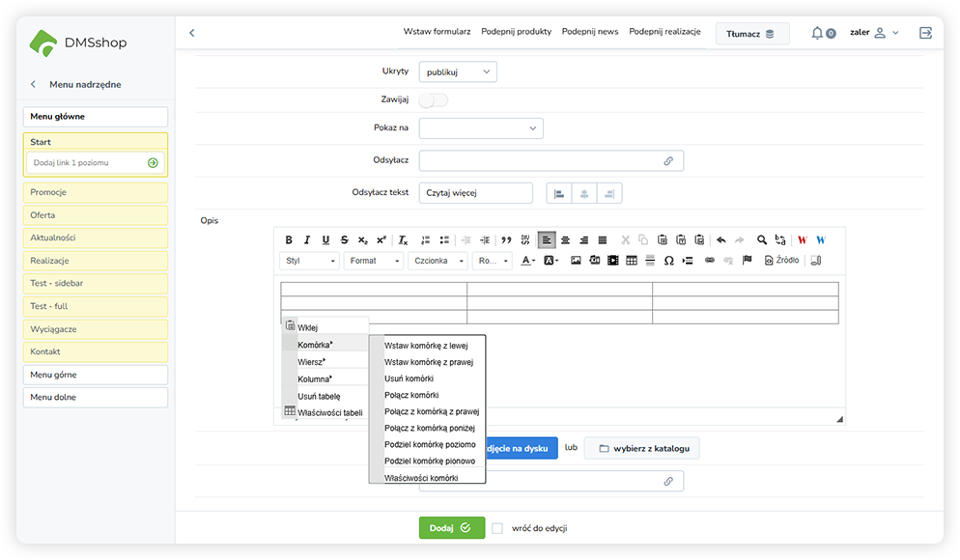Click the blockquote icon in the toolbar
This screenshot has width=960, height=560.
(506, 240)
